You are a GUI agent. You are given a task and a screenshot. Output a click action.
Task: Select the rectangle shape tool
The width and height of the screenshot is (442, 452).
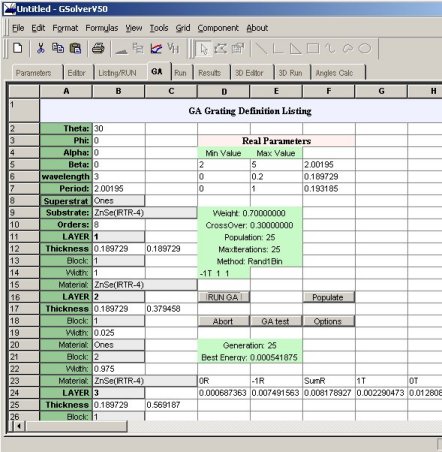[x=313, y=49]
